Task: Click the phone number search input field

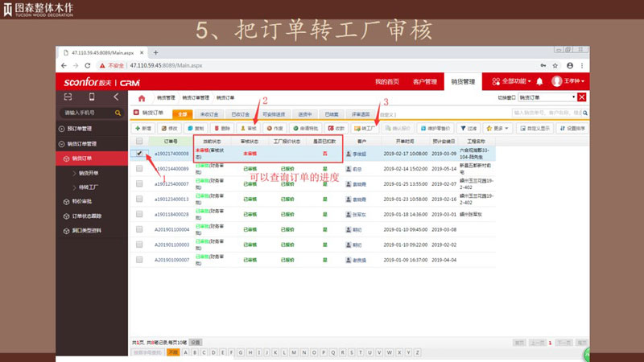Action: (90, 113)
